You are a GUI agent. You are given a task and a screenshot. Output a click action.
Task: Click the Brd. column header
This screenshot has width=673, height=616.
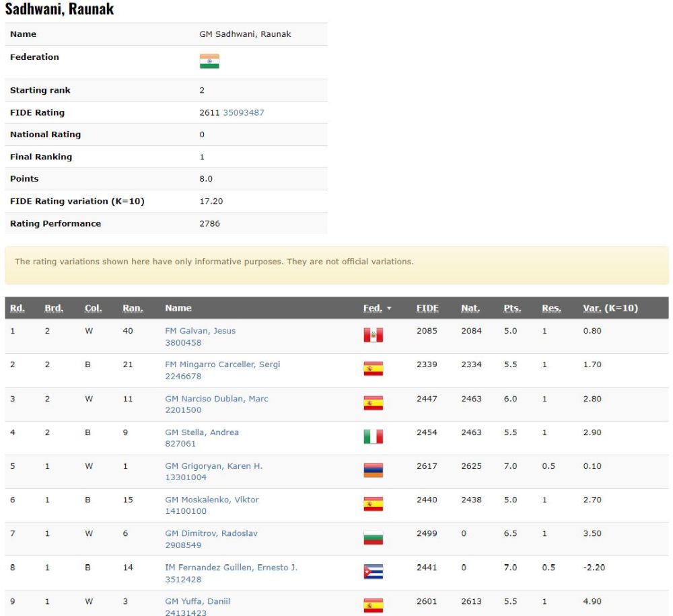[53, 308]
